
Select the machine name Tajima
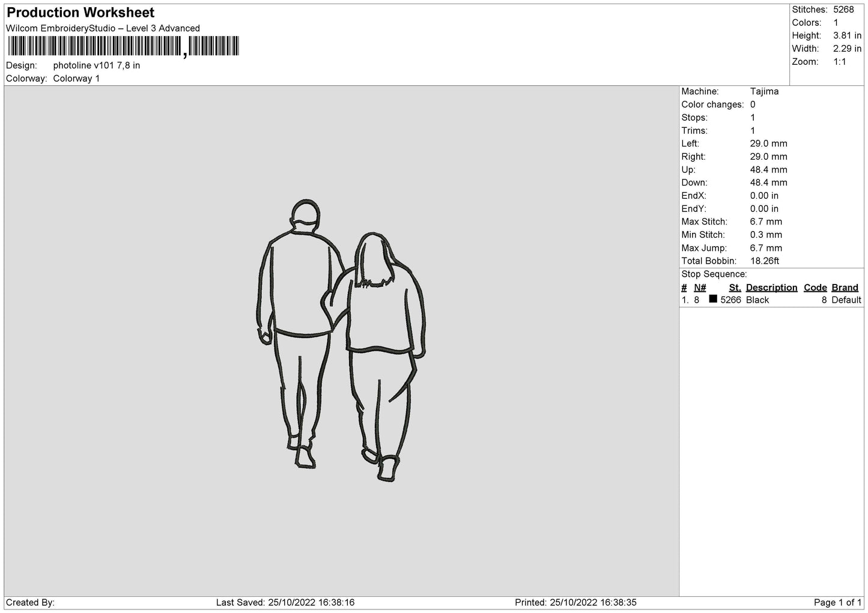coord(764,91)
